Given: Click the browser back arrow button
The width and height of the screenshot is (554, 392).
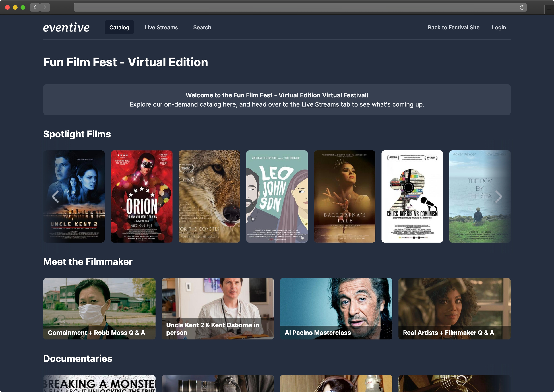Looking at the screenshot, I should [x=35, y=7].
